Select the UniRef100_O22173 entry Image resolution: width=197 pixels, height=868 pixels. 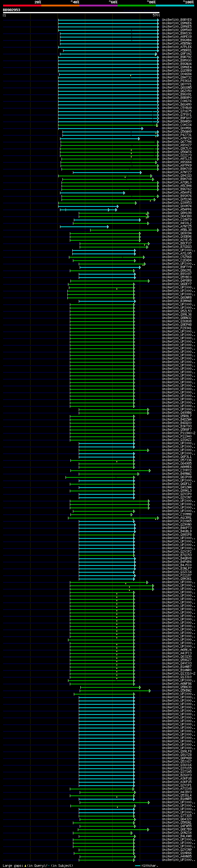coord(176,155)
